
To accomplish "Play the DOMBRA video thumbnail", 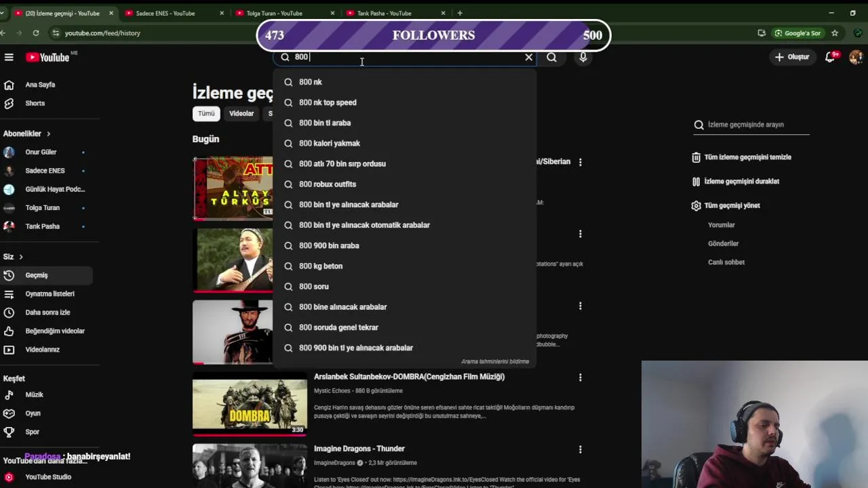I will point(250,404).
